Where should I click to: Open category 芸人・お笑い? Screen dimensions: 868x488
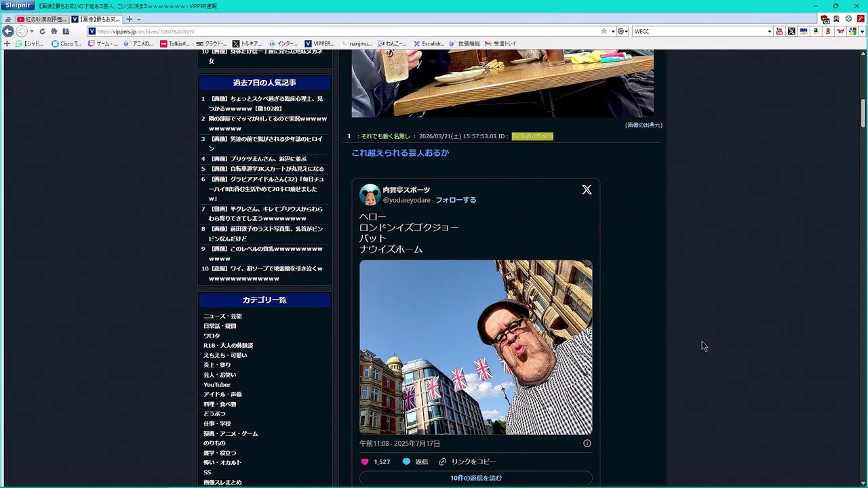point(220,375)
